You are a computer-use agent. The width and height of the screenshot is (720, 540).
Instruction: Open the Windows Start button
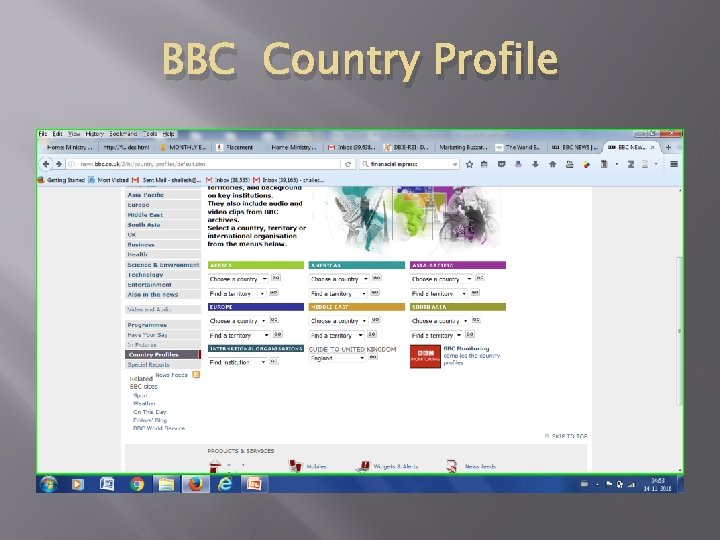48,484
